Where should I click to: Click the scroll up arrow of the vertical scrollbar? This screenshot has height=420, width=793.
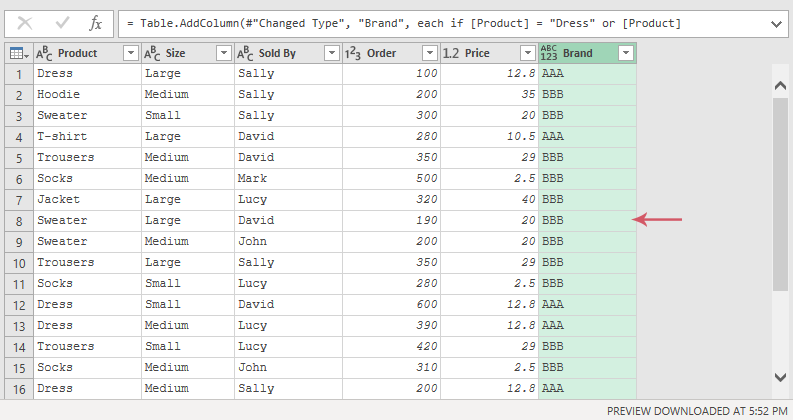pos(780,86)
